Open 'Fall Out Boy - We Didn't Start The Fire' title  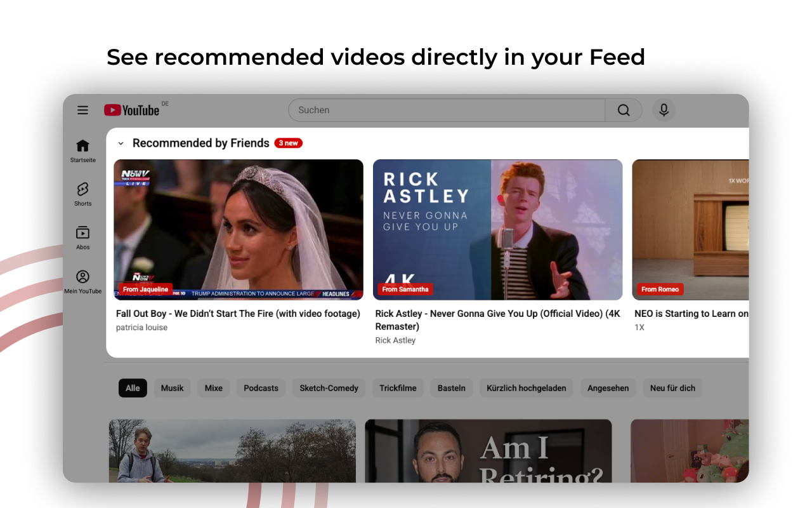click(x=238, y=314)
